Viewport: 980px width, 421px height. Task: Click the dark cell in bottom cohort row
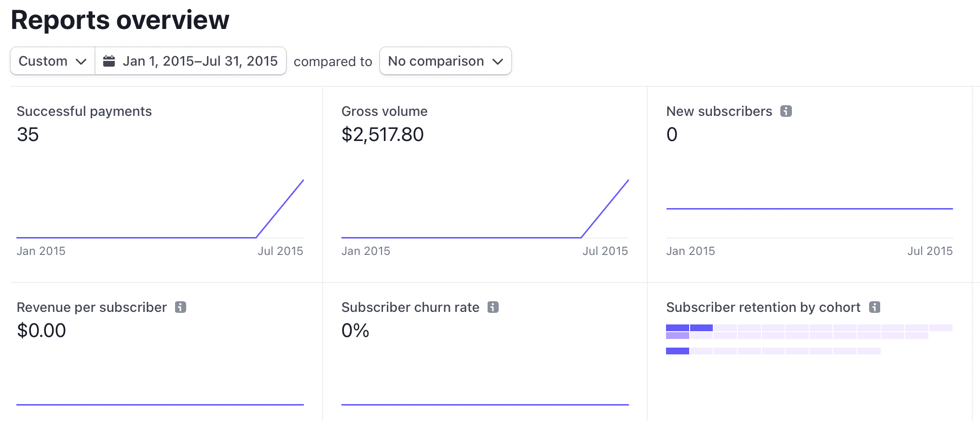click(677, 351)
